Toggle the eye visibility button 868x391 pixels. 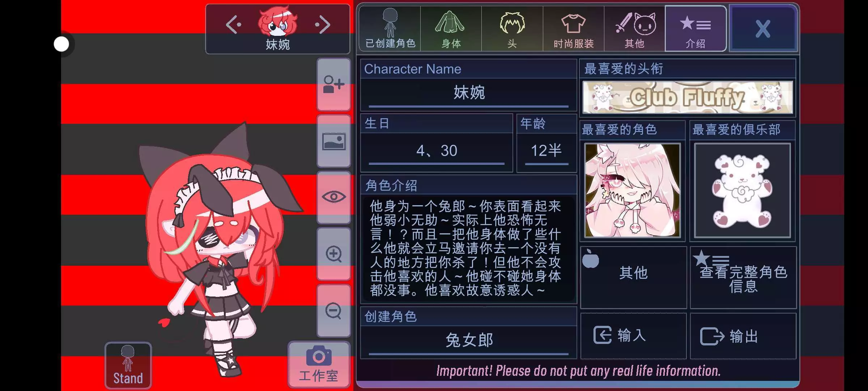point(333,197)
